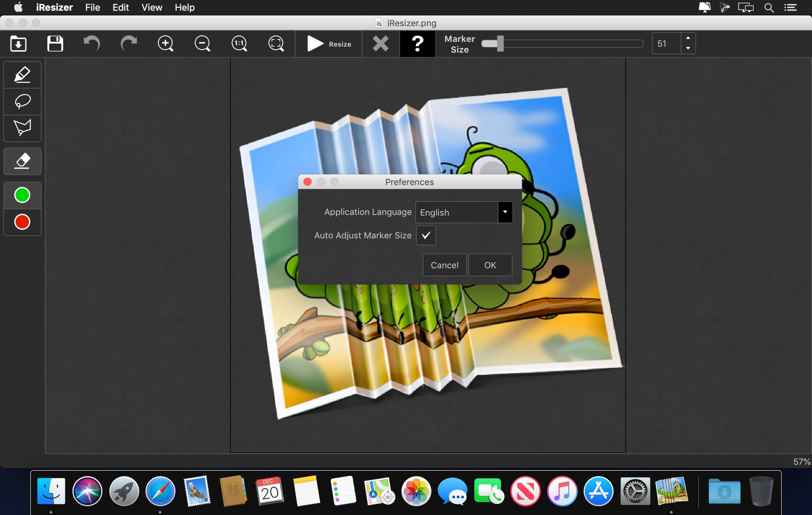Viewport: 812px width, 515px height.
Task: Choose the green protect marker color
Action: tap(22, 195)
